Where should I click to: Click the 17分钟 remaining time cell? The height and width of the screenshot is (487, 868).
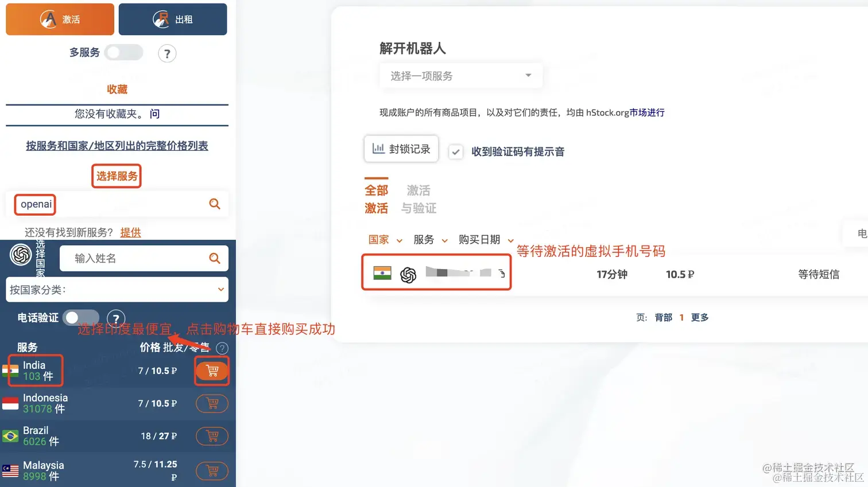coord(612,274)
